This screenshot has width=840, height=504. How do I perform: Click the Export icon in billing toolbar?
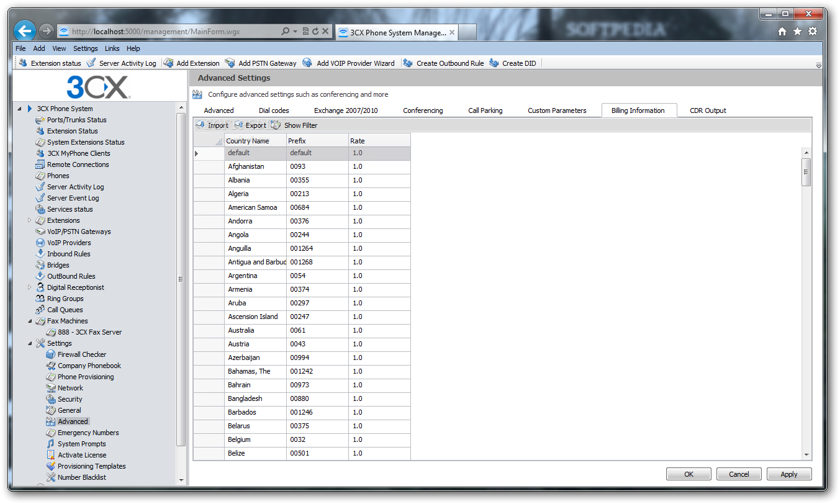238,125
